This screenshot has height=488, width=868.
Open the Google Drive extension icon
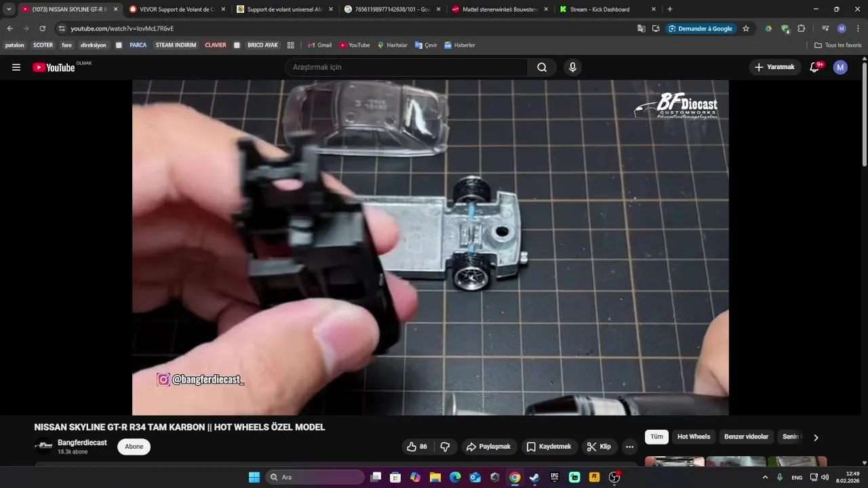click(x=768, y=28)
